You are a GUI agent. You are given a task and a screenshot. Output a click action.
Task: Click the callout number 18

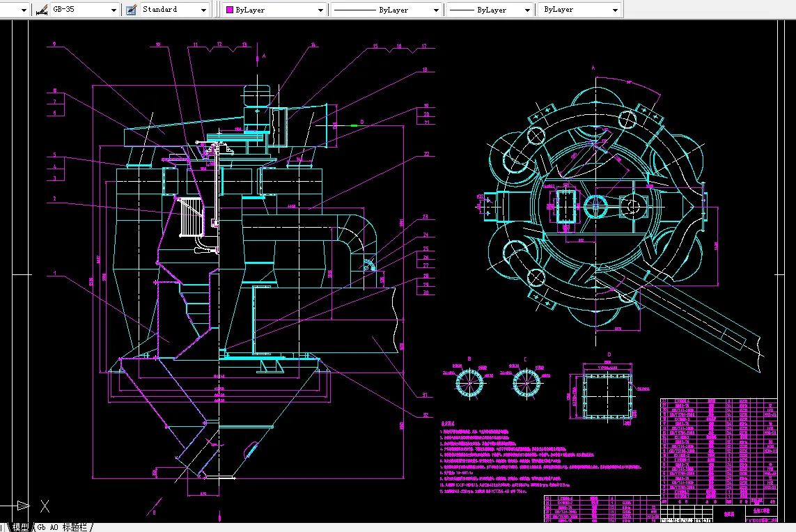pos(425,70)
